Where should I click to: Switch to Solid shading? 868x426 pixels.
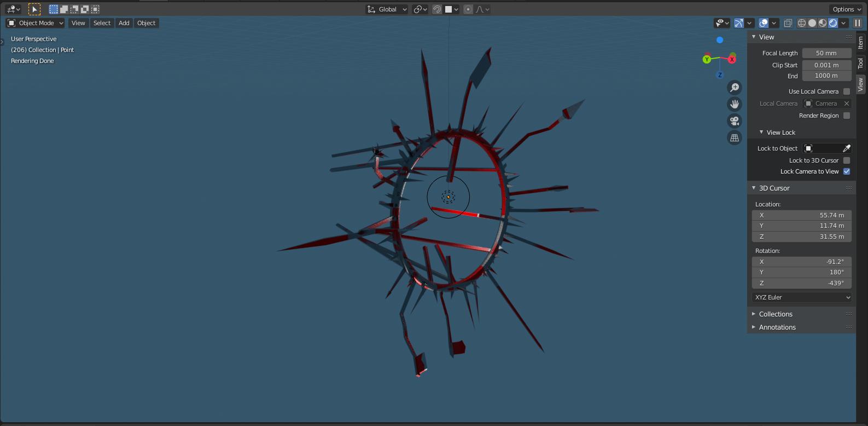point(812,23)
